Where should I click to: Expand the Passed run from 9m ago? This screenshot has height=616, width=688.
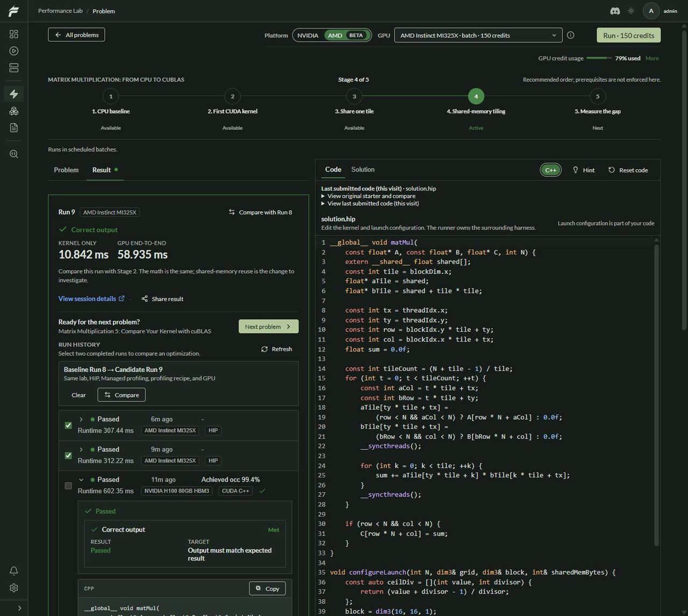[81, 449]
